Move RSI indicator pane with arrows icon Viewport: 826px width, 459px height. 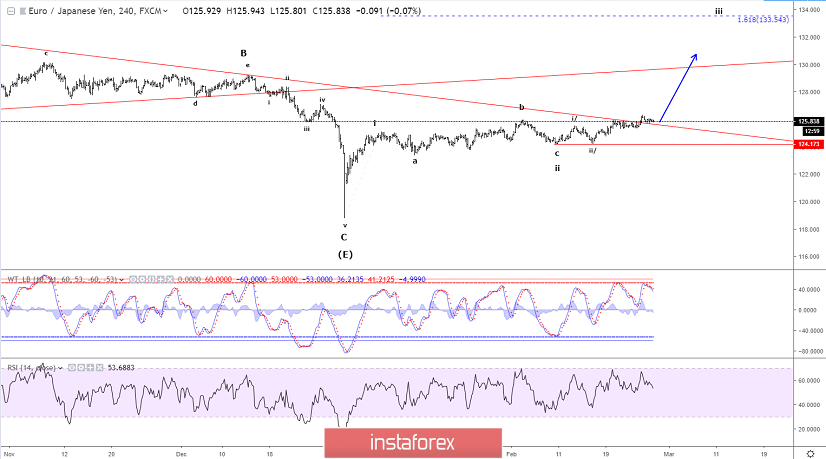(90, 367)
